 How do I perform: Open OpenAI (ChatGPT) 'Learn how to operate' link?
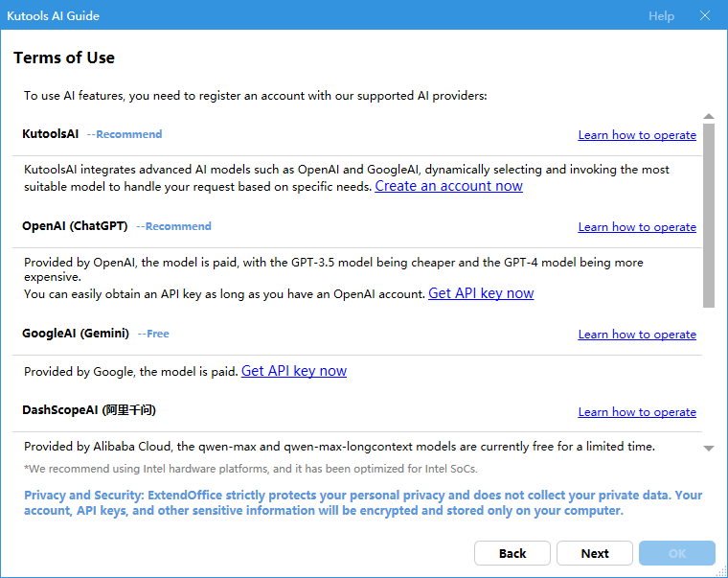tap(637, 227)
